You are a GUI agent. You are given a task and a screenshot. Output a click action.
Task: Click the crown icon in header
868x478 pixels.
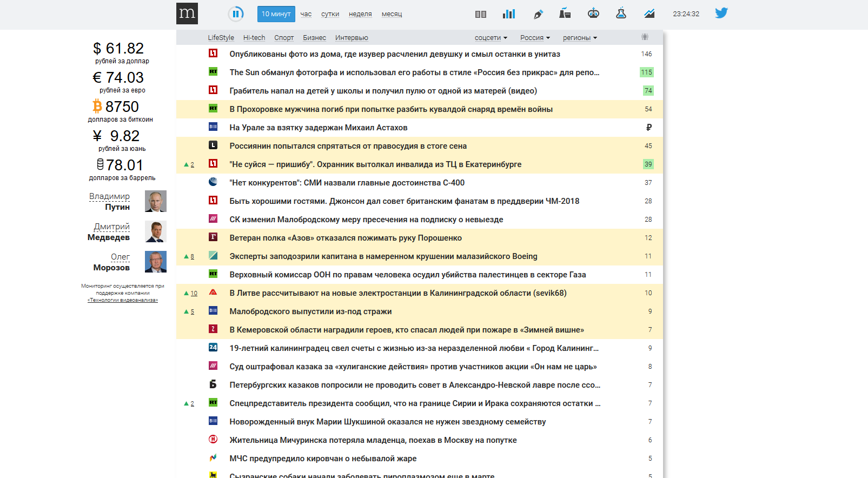click(593, 13)
